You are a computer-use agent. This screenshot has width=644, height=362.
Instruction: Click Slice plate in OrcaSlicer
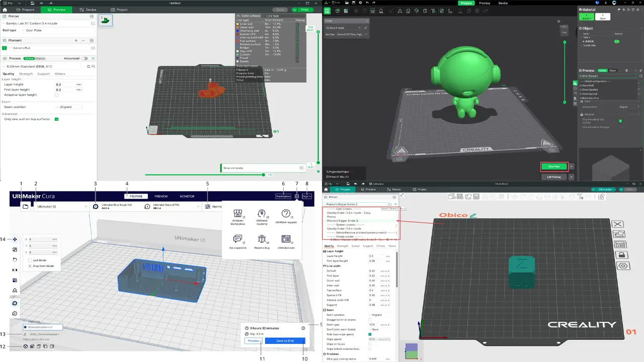pyautogui.click(x=604, y=190)
